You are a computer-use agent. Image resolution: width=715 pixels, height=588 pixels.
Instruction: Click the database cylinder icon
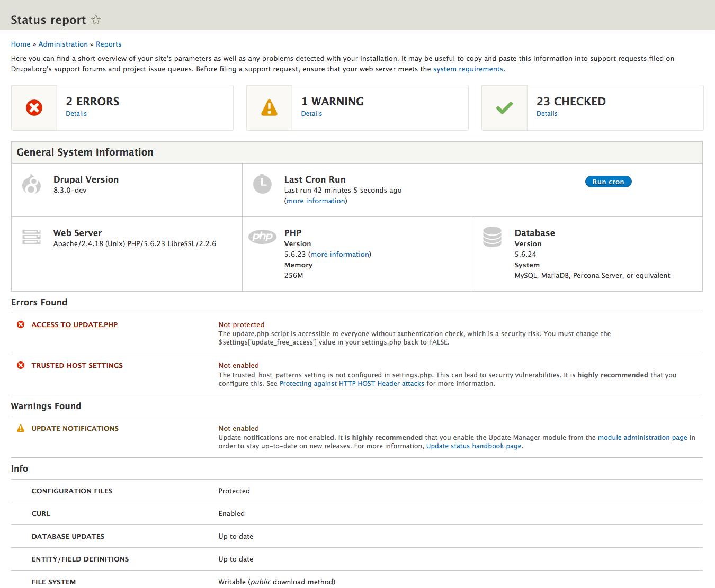tap(492, 237)
